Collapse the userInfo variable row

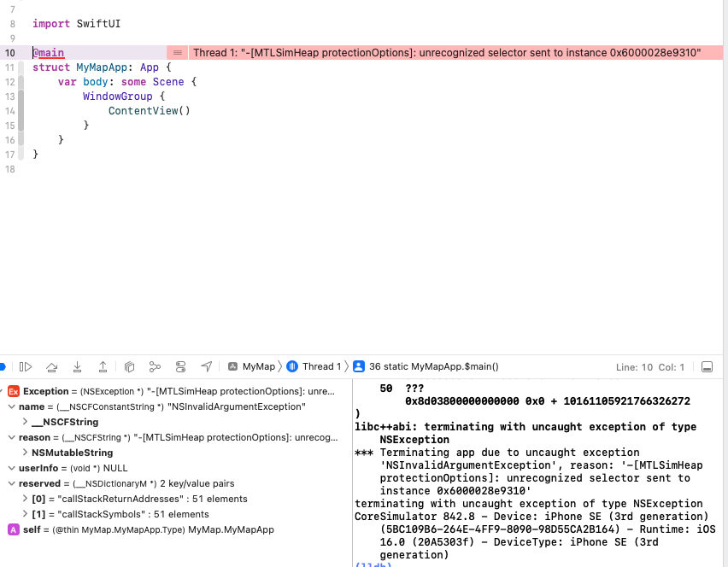point(12,468)
